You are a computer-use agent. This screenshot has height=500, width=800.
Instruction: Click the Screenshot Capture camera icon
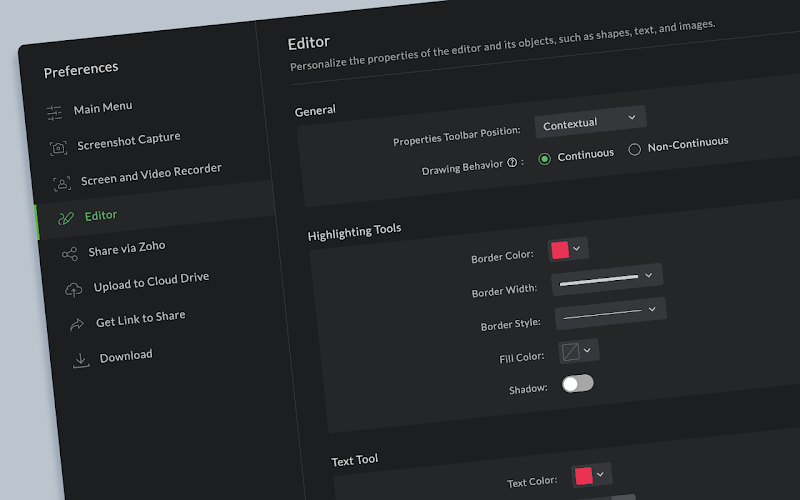[x=58, y=148]
